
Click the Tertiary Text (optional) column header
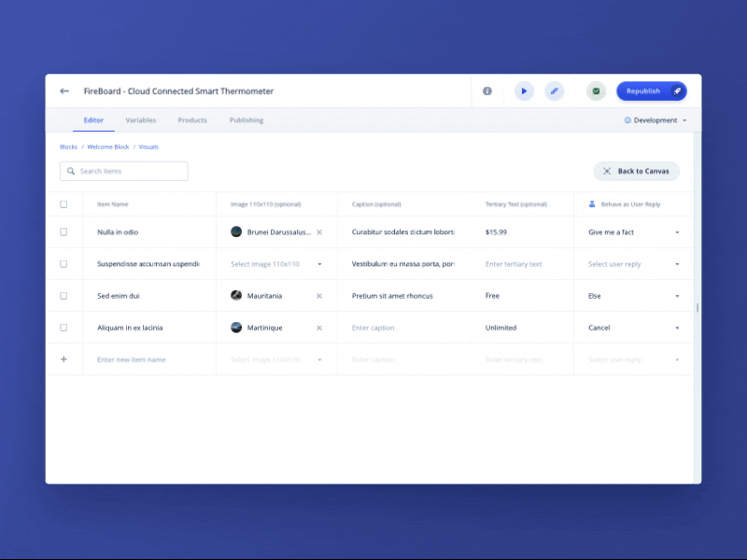pos(516,204)
